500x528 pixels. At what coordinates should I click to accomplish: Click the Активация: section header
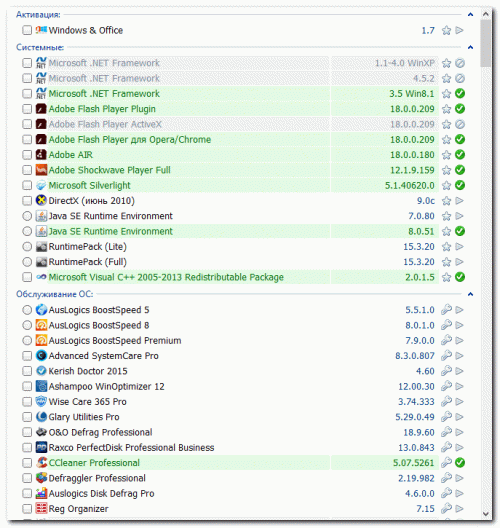pos(38,14)
